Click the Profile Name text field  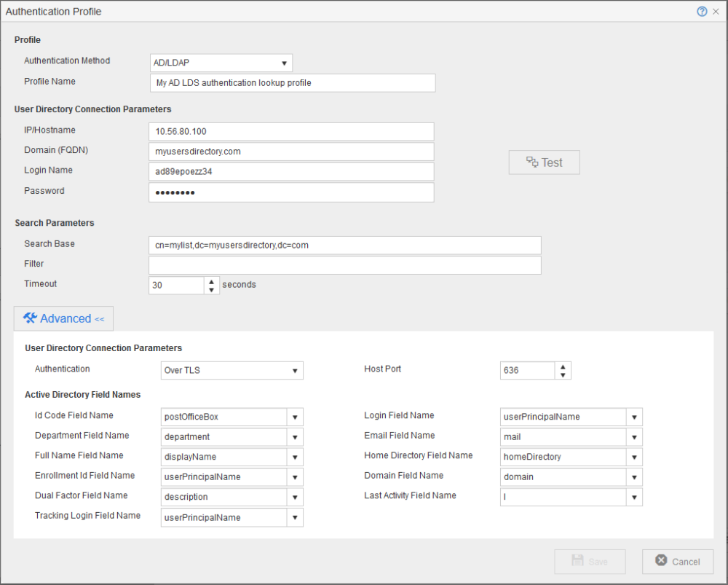pyautogui.click(x=292, y=83)
